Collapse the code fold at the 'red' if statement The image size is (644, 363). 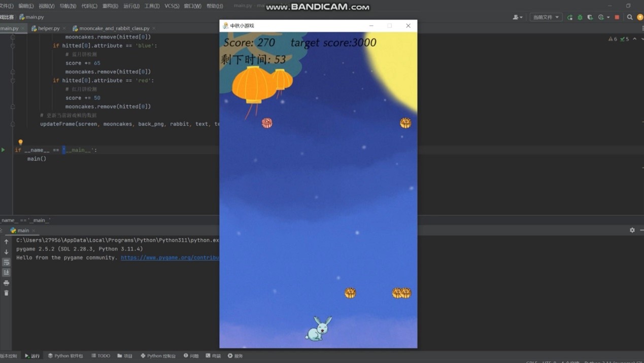click(13, 81)
